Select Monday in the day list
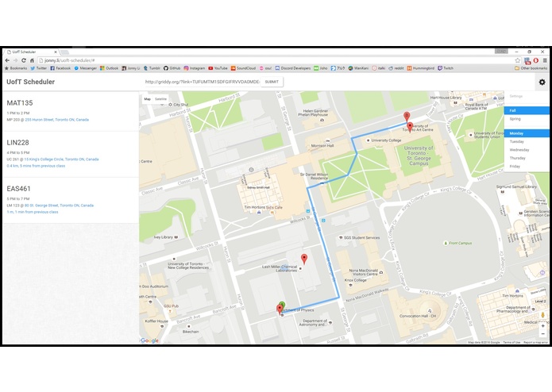This screenshot has width=552, height=392. click(x=527, y=133)
